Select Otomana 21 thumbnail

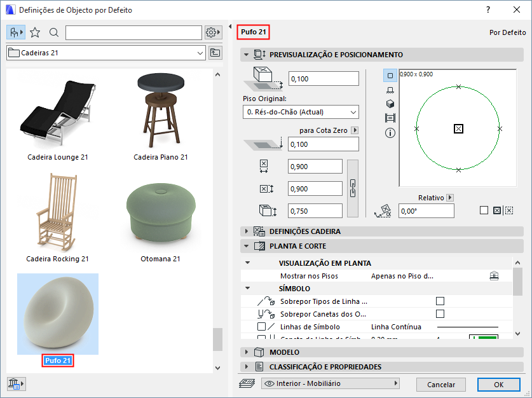pyautogui.click(x=160, y=213)
